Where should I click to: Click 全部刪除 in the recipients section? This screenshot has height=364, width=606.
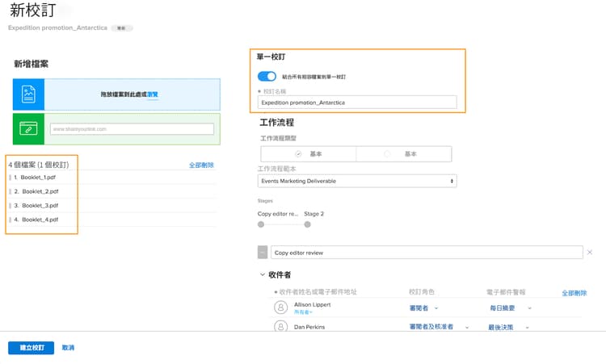tap(574, 293)
